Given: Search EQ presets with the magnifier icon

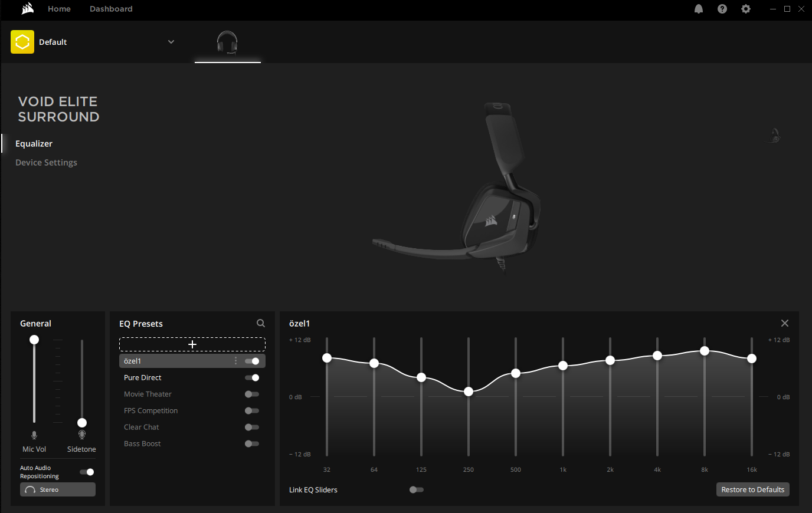Looking at the screenshot, I should [261, 323].
